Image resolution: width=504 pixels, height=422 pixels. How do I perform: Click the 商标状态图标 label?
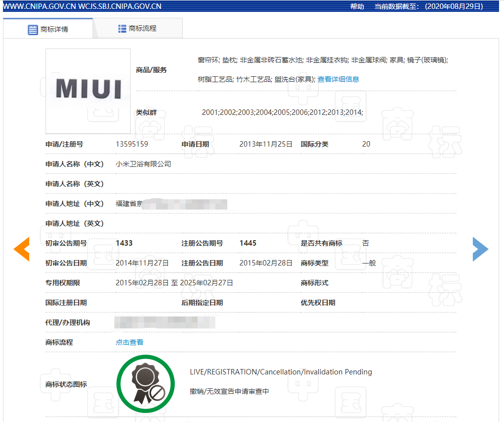[x=66, y=384]
